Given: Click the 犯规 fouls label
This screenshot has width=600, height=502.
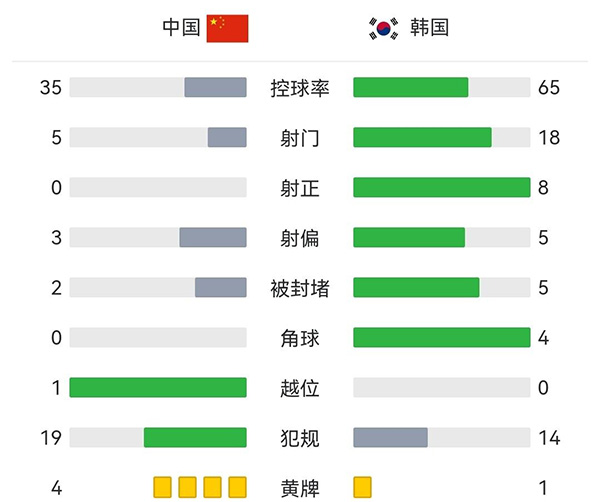Looking at the screenshot, I should coord(300,438).
